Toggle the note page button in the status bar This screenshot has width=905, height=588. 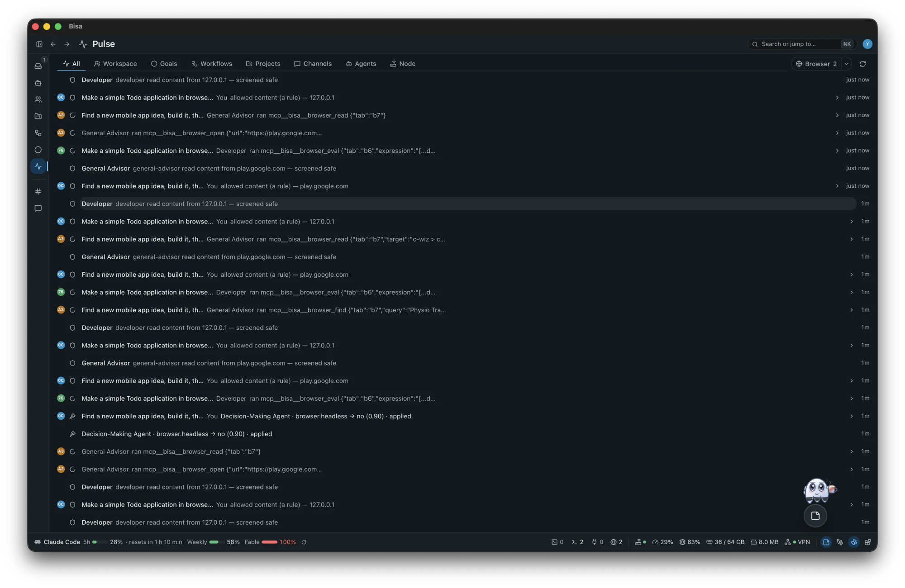click(826, 542)
